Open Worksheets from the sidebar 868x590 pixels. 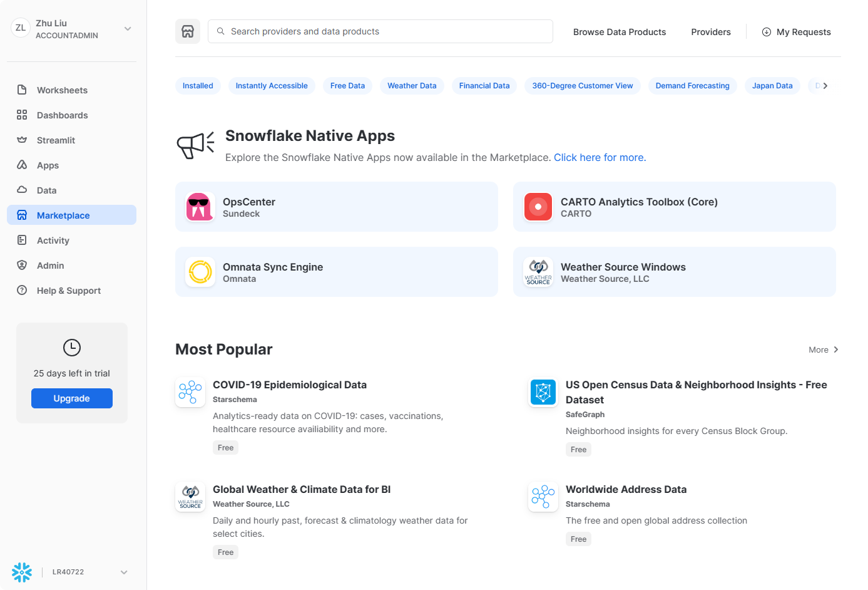[62, 90]
